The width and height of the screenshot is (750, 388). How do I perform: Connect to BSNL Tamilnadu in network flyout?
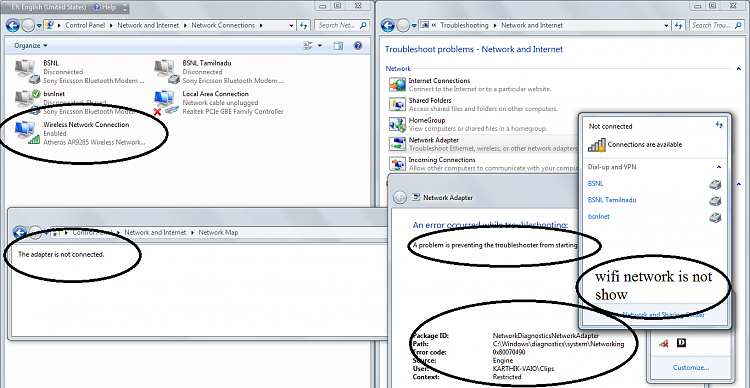coord(612,200)
